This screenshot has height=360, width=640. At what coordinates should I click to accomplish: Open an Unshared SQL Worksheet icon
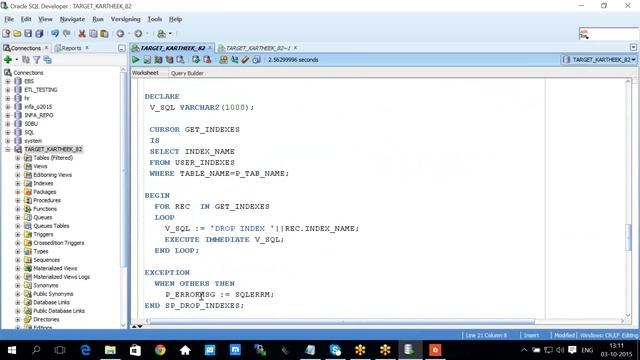(223, 60)
